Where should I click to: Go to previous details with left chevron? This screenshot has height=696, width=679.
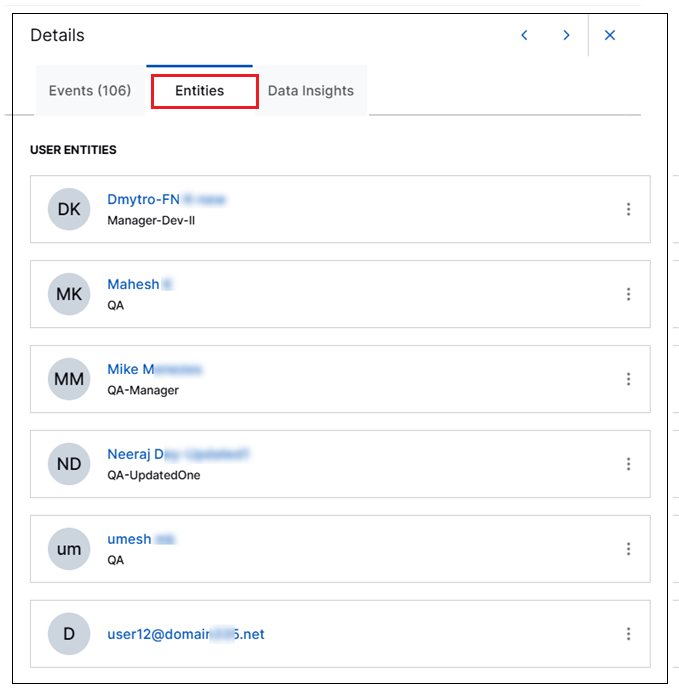point(524,36)
